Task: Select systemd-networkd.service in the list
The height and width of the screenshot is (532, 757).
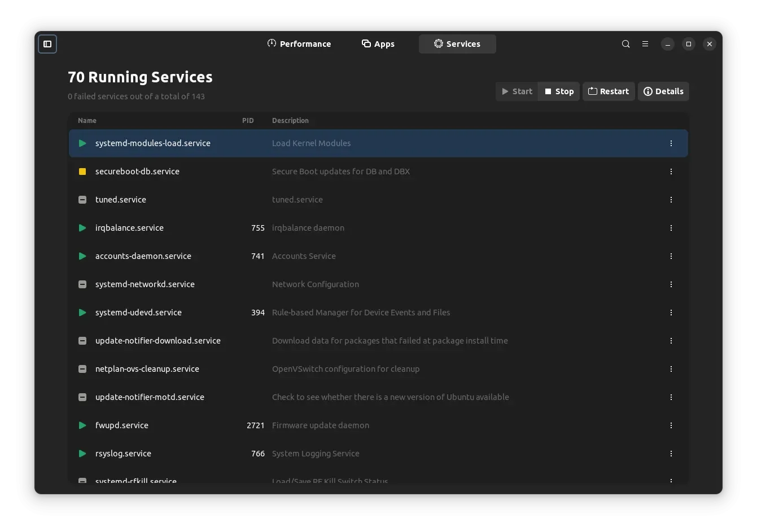Action: [x=145, y=284]
